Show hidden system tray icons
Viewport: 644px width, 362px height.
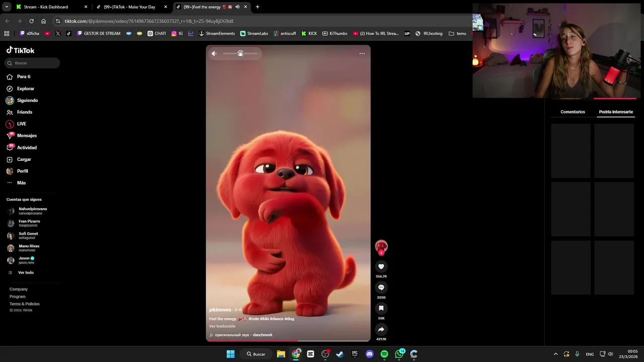(x=555, y=354)
